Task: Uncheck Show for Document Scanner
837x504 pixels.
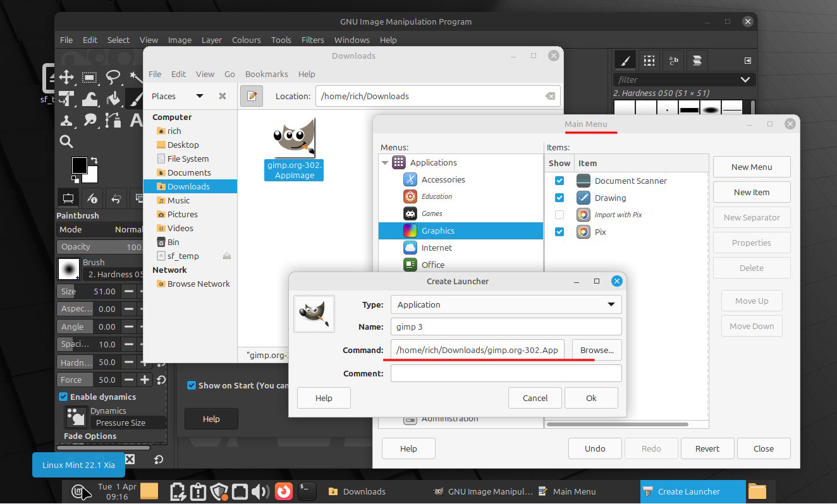Action: (x=559, y=181)
